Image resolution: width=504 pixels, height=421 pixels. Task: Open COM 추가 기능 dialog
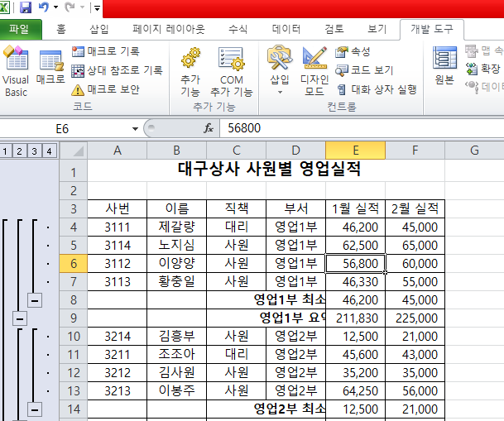point(232,72)
